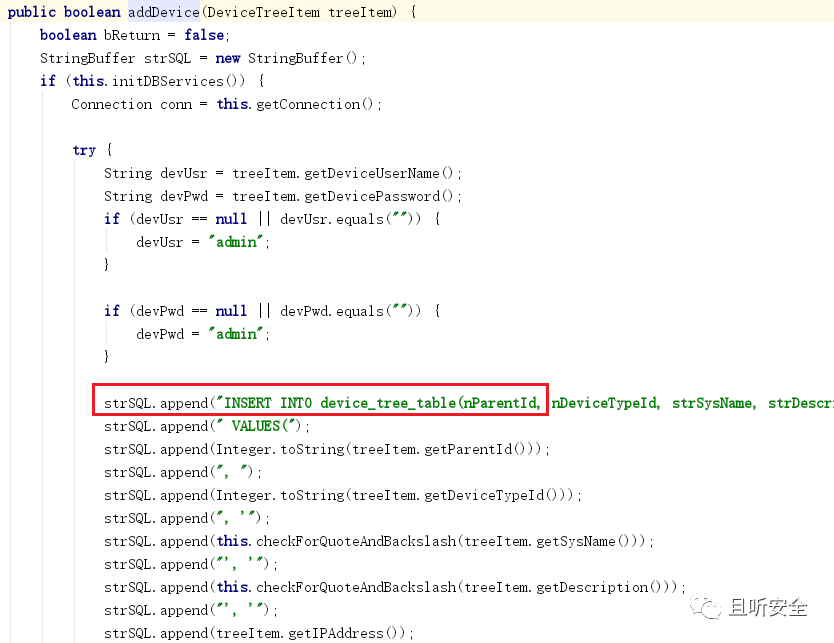Click 'String devUsr' declaration
Viewport: 834px width, 643px height.
(x=155, y=173)
